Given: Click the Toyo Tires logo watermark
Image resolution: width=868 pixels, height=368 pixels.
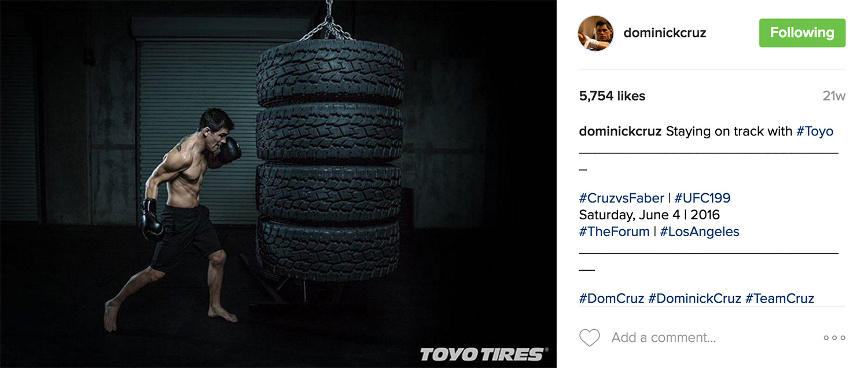Looking at the screenshot, I should 483,354.
